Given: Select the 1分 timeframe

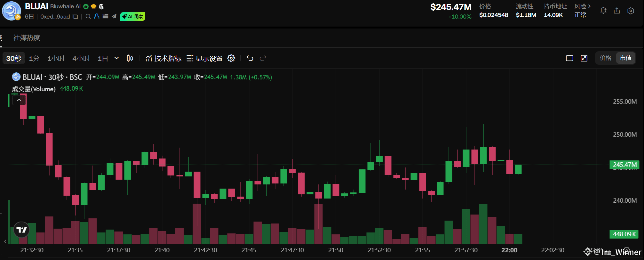Looking at the screenshot, I should tap(34, 58).
